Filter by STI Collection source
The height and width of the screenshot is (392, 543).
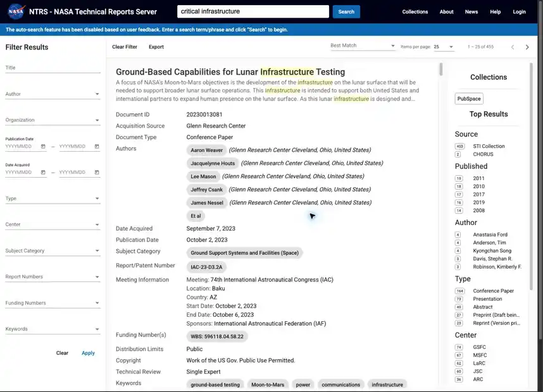point(489,146)
